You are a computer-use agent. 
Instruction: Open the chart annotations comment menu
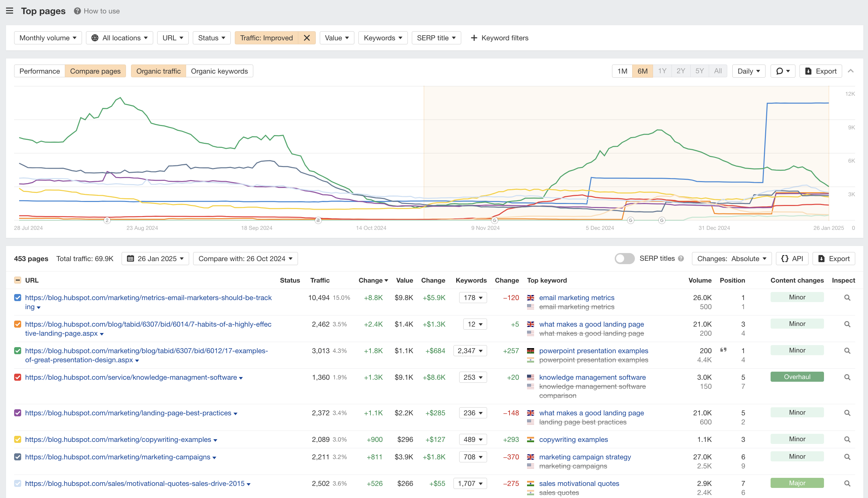[783, 71]
